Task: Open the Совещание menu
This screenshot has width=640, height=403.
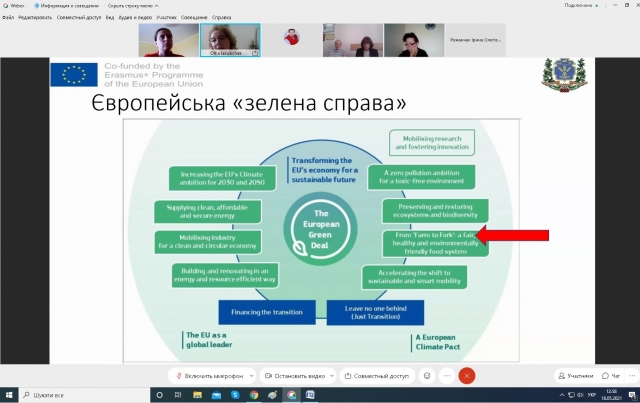Action: point(194,18)
